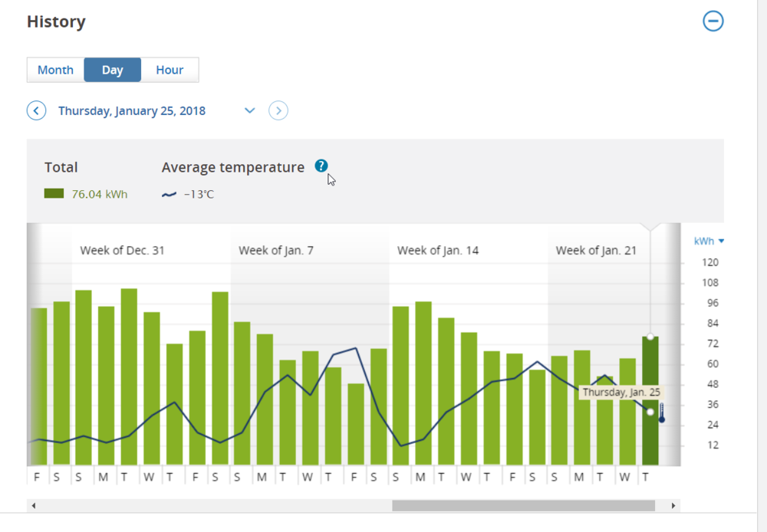The height and width of the screenshot is (532, 767).
Task: Go to previous day with left arrow
Action: [36, 111]
